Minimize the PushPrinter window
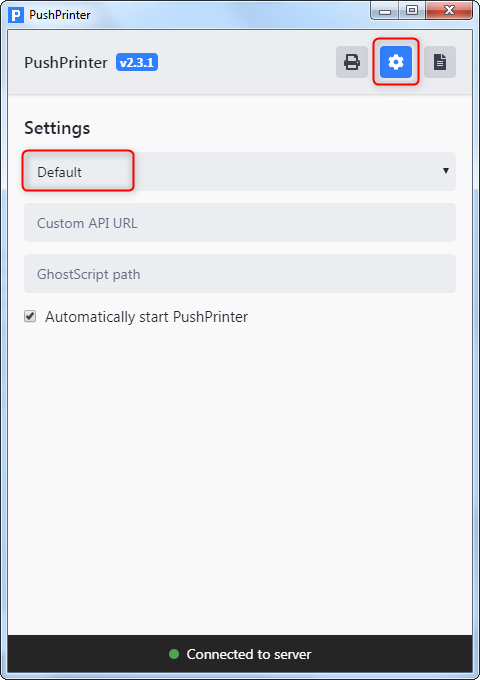 (385, 11)
